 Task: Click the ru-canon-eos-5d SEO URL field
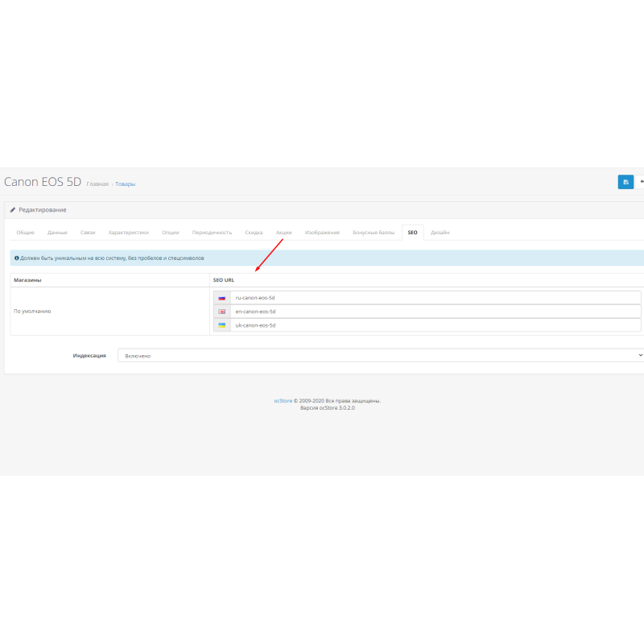pyautogui.click(x=402, y=297)
